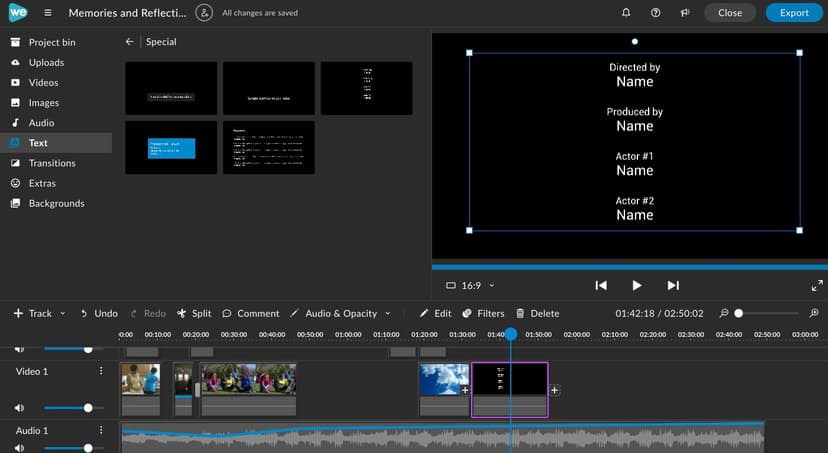
Task: Select the multi-column text template thumbnail
Action: 269,147
